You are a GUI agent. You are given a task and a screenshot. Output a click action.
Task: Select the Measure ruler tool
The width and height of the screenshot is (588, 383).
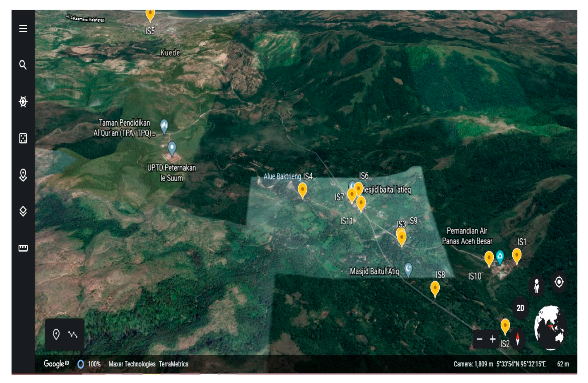click(23, 248)
